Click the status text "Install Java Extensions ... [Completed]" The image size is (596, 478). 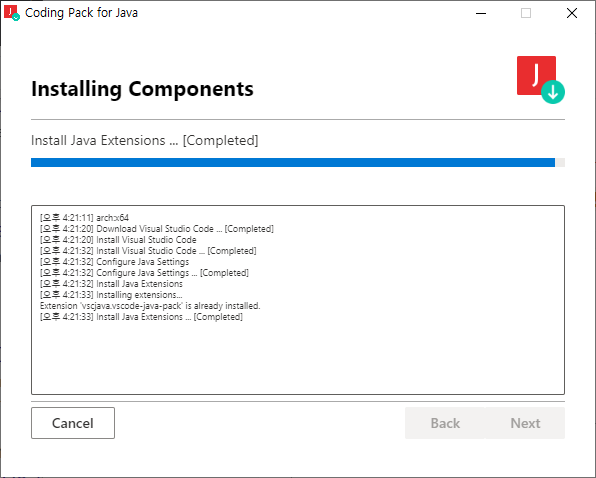[144, 141]
